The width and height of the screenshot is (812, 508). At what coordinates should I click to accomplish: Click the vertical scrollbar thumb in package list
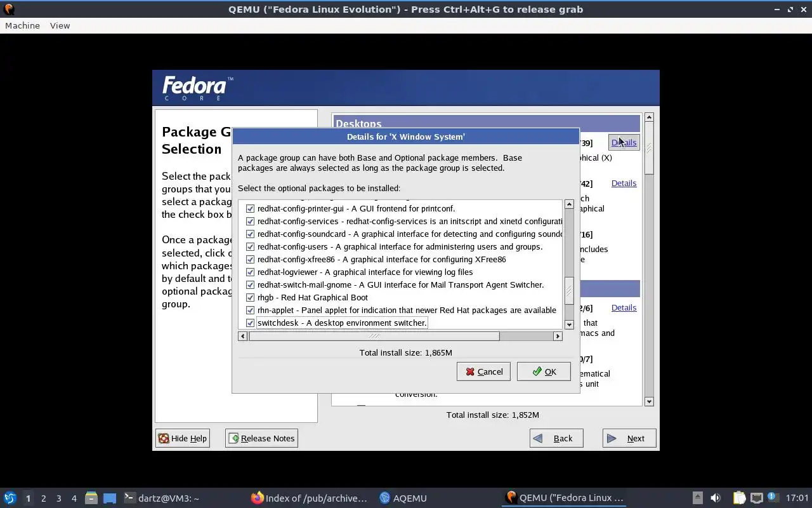pos(569,291)
